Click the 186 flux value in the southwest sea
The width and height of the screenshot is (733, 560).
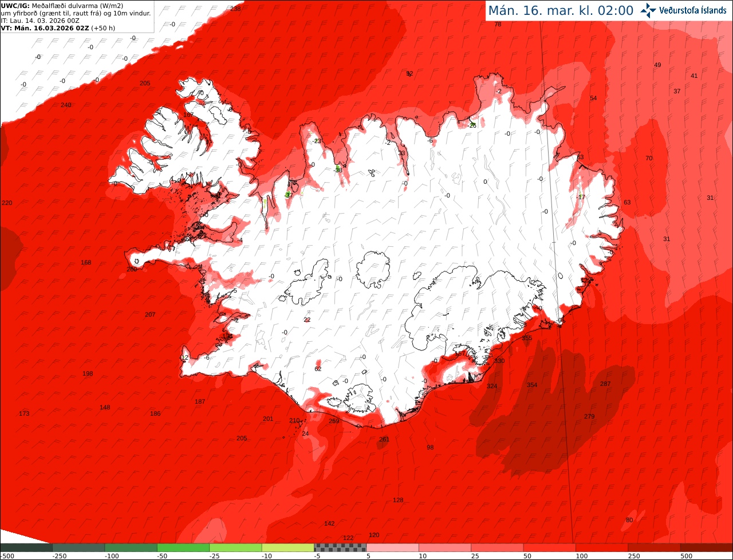(155, 413)
